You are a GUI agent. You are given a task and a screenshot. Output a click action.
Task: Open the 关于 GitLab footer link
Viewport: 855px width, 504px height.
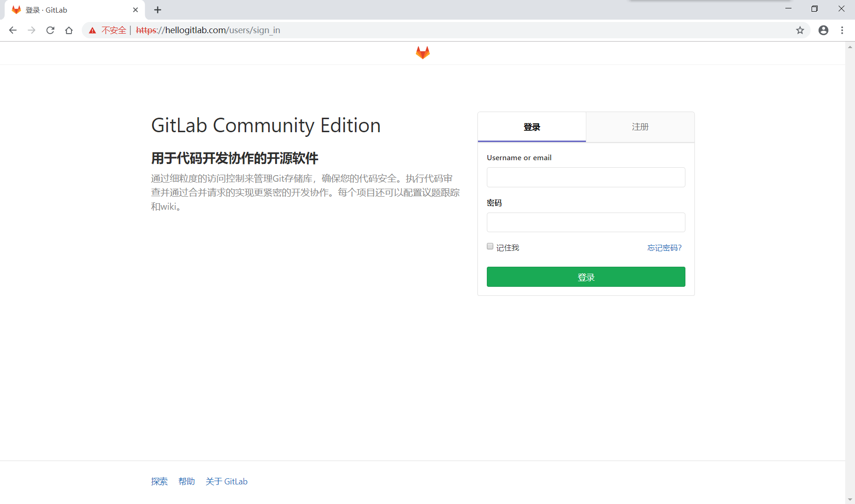pyautogui.click(x=227, y=482)
